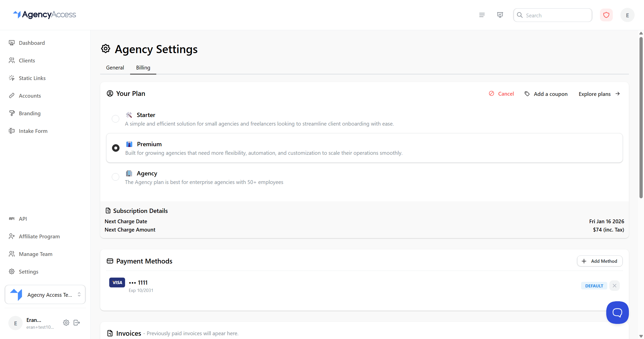Open the user avatar E in header

point(627,15)
